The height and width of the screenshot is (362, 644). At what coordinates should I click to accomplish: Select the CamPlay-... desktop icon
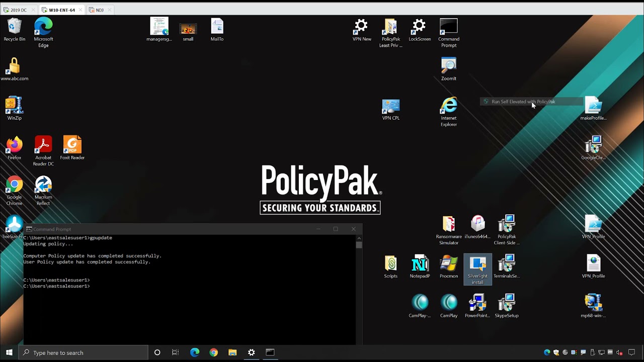[420, 306]
